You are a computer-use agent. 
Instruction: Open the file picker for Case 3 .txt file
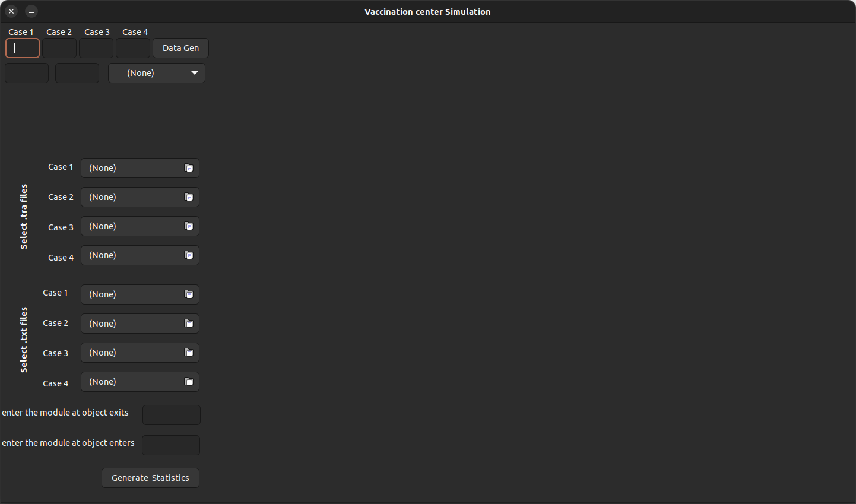point(189,353)
